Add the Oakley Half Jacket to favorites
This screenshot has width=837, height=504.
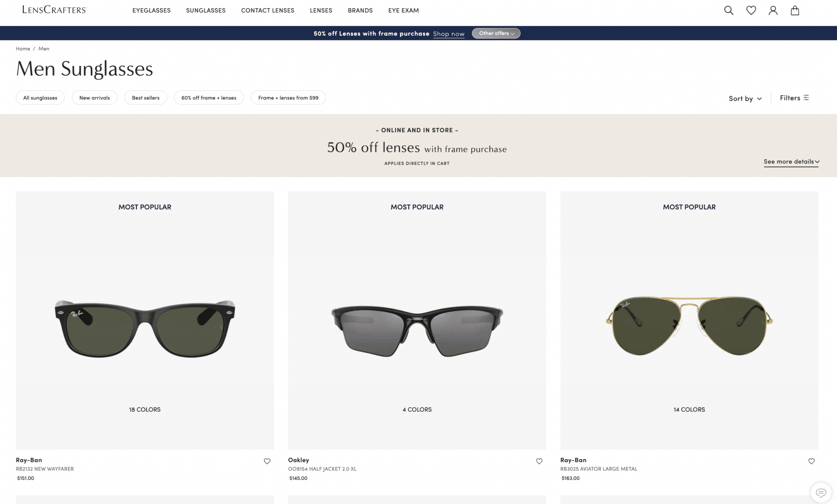pos(539,461)
